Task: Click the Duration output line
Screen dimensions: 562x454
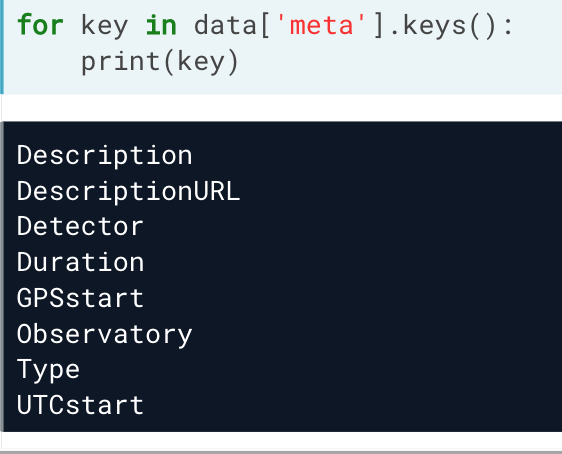Action: tap(80, 262)
